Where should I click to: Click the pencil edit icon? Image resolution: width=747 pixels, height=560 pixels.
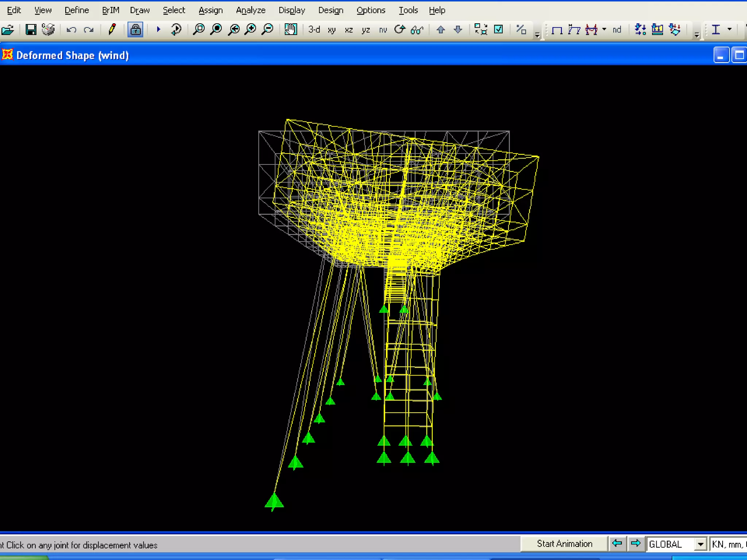pyautogui.click(x=112, y=29)
